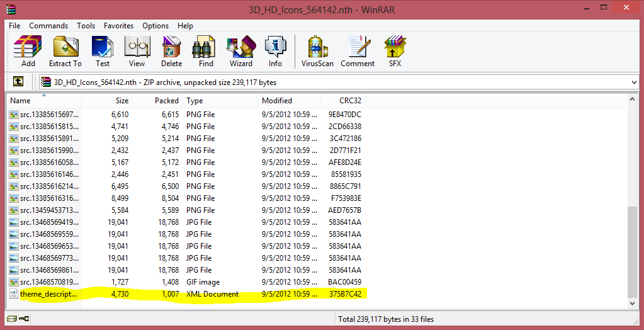The width and height of the screenshot is (644, 330).
Task: Sort files by Packed column
Action: (157, 100)
